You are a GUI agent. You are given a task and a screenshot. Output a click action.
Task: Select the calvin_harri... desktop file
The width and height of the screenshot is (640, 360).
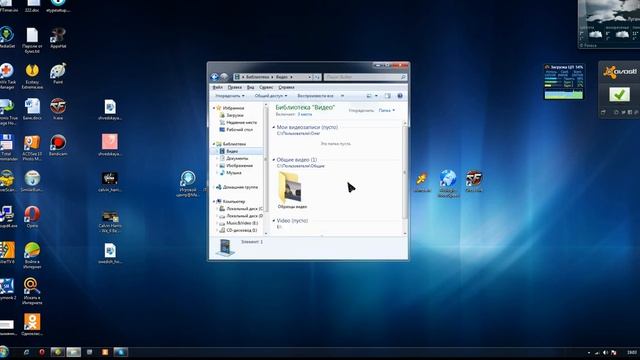click(110, 182)
